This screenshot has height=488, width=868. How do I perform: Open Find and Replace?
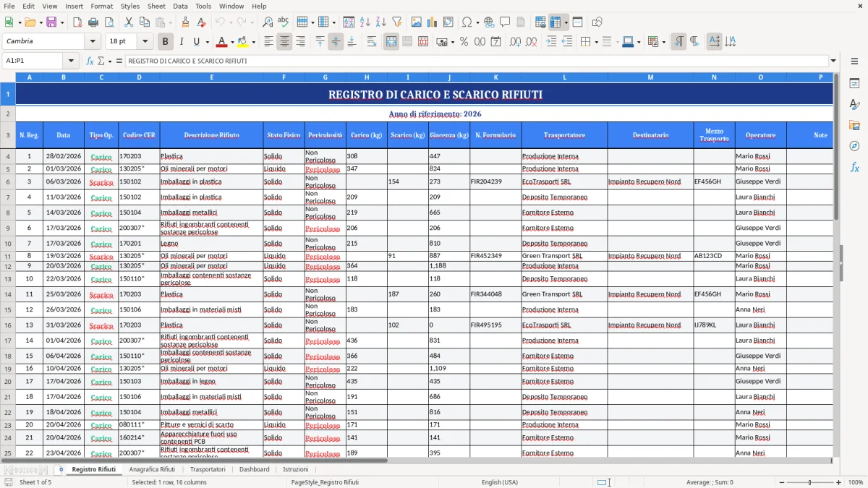click(x=268, y=22)
